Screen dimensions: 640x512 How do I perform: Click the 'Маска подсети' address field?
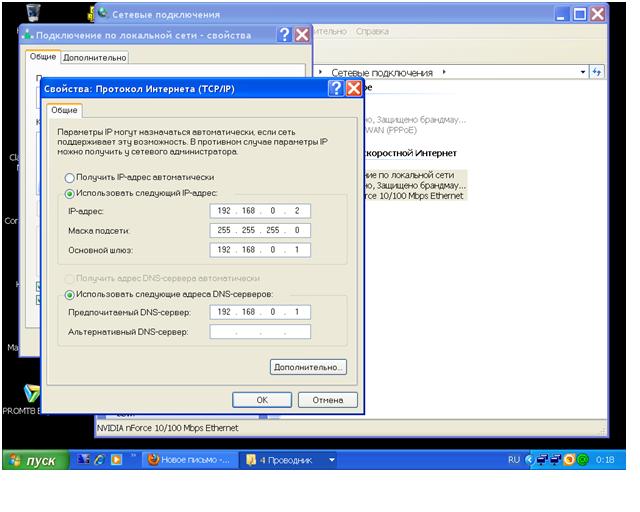pos(261,230)
